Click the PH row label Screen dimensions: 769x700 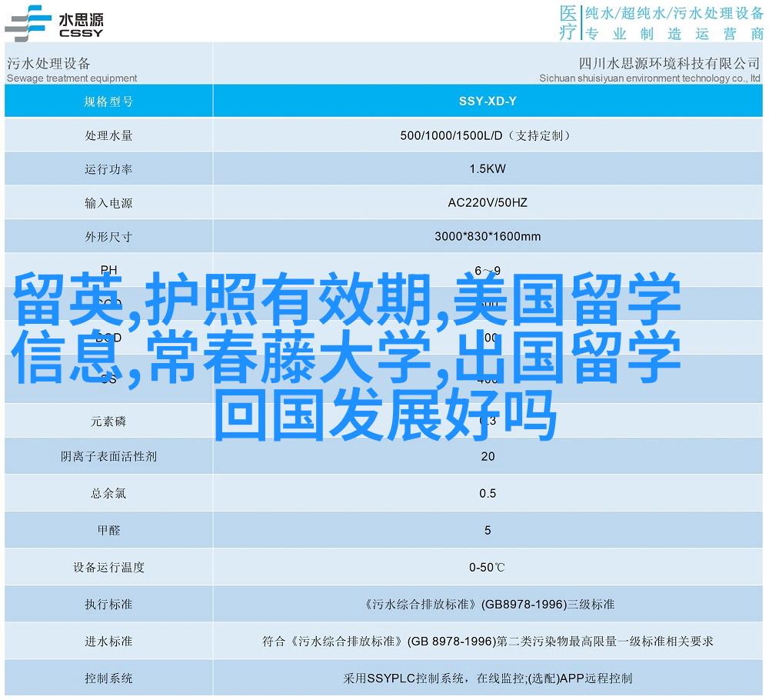pos(109,270)
